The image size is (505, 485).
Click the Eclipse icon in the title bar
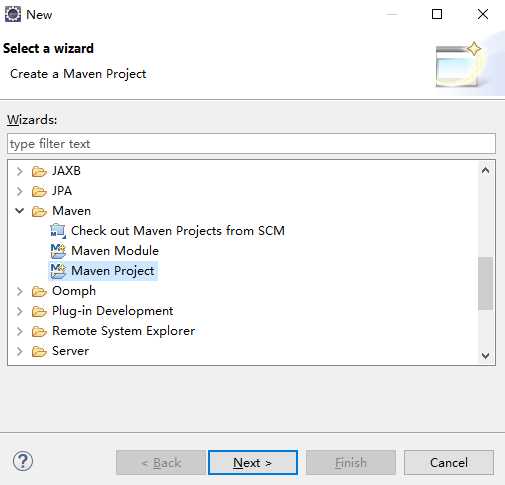click(x=13, y=14)
